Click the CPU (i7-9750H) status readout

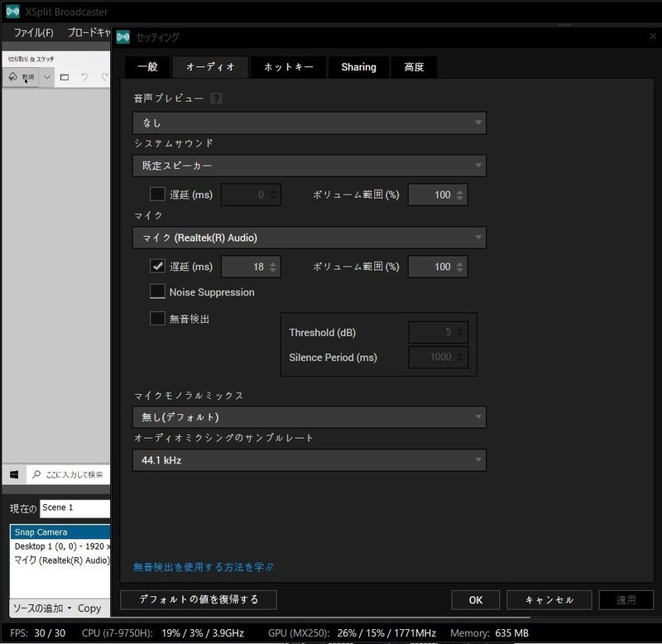pyautogui.click(x=162, y=633)
